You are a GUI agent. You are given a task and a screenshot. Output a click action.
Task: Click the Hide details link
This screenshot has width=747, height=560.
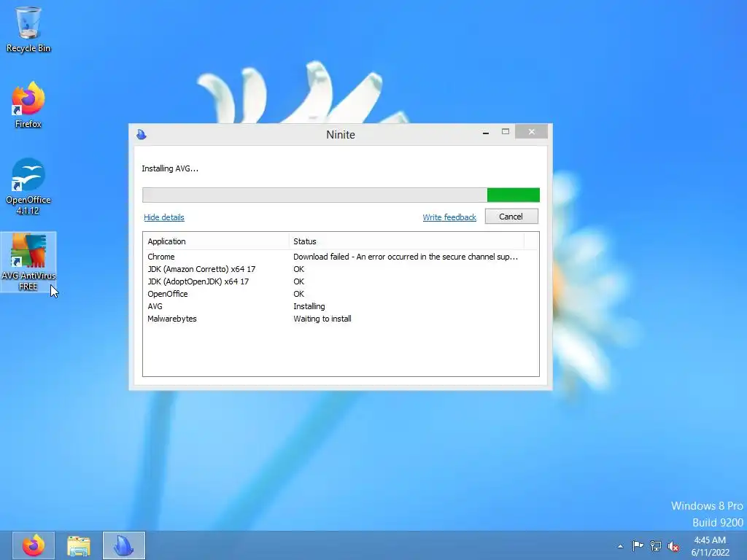[164, 217]
